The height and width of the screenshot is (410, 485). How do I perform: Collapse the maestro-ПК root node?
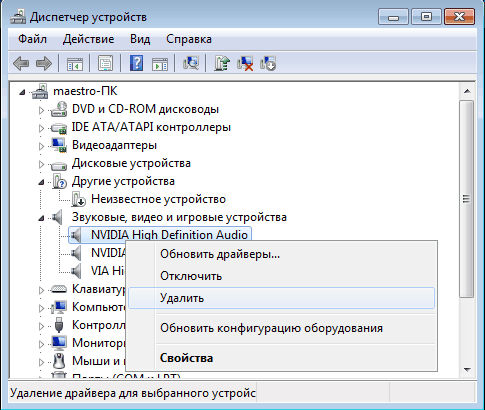pyautogui.click(x=22, y=92)
